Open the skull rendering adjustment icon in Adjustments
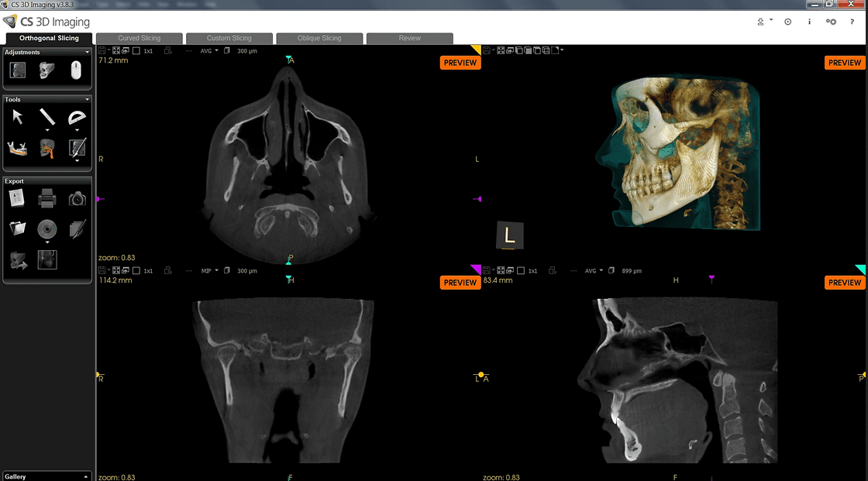The width and height of the screenshot is (868, 481). [46, 70]
